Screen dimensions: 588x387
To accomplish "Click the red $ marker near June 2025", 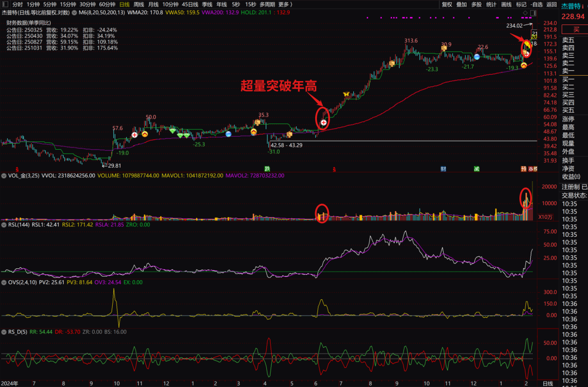I will click(334, 169).
